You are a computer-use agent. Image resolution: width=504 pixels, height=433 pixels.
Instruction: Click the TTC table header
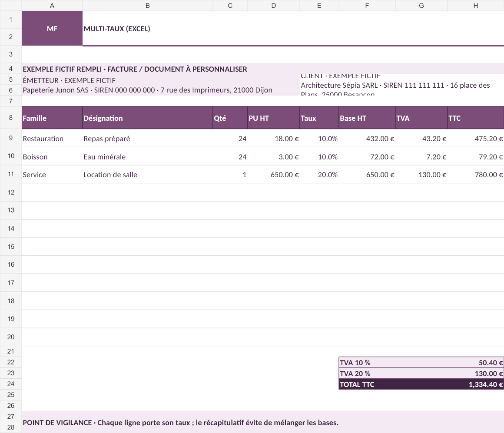pos(476,118)
